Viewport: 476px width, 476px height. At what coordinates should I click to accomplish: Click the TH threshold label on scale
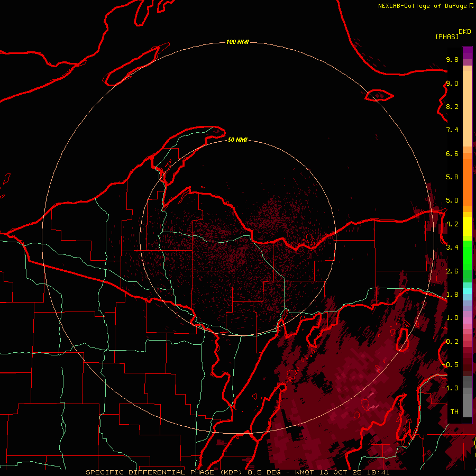[454, 412]
